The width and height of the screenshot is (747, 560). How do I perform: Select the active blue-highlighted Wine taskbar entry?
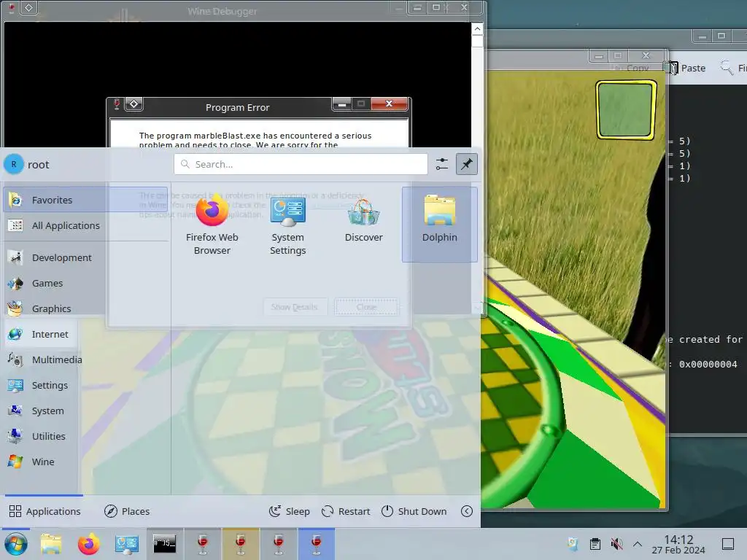click(317, 544)
